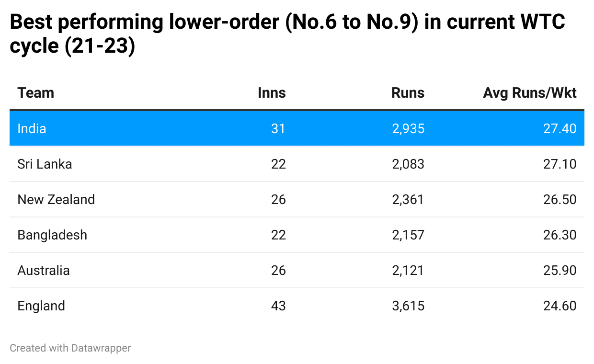Select India's 27.40 average value
Image resolution: width=594 pixels, height=364 pixels.
click(x=560, y=128)
